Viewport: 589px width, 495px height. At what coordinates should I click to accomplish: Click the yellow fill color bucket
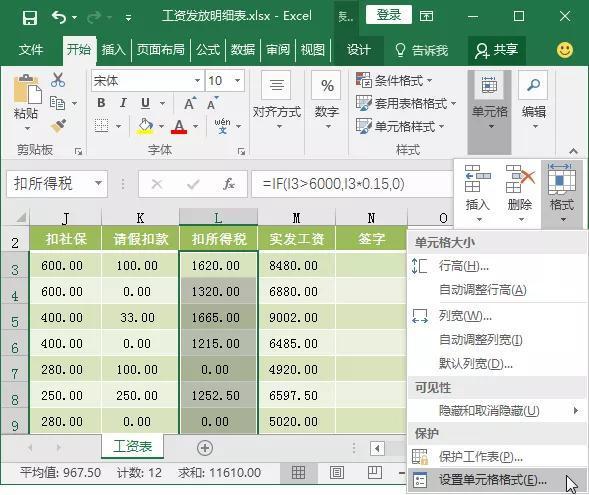145,126
